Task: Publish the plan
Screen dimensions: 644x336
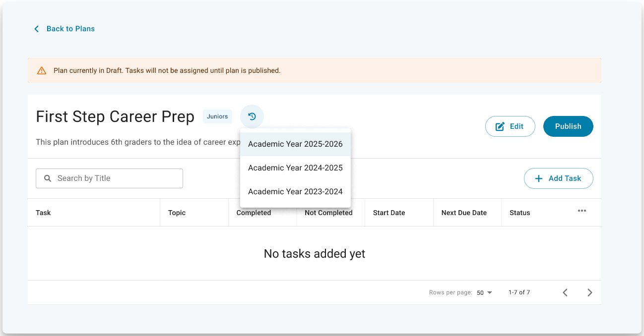Action: (x=568, y=126)
